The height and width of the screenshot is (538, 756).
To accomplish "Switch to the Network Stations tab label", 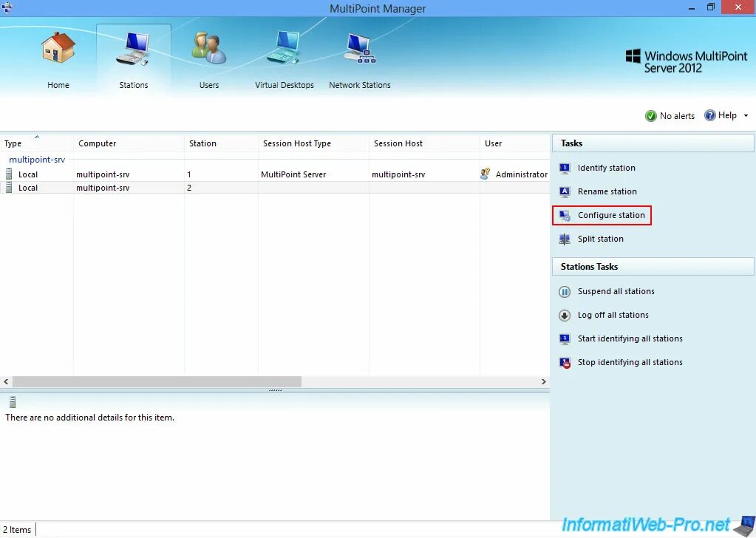I will coord(360,85).
